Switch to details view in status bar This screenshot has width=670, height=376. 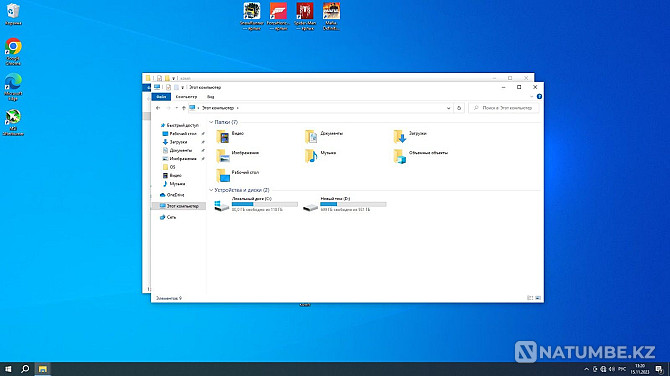pos(530,298)
